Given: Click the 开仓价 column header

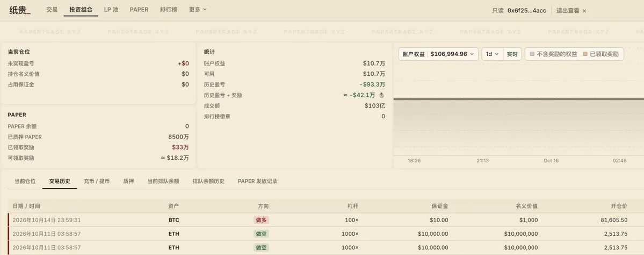Looking at the screenshot, I should pyautogui.click(x=619, y=206).
